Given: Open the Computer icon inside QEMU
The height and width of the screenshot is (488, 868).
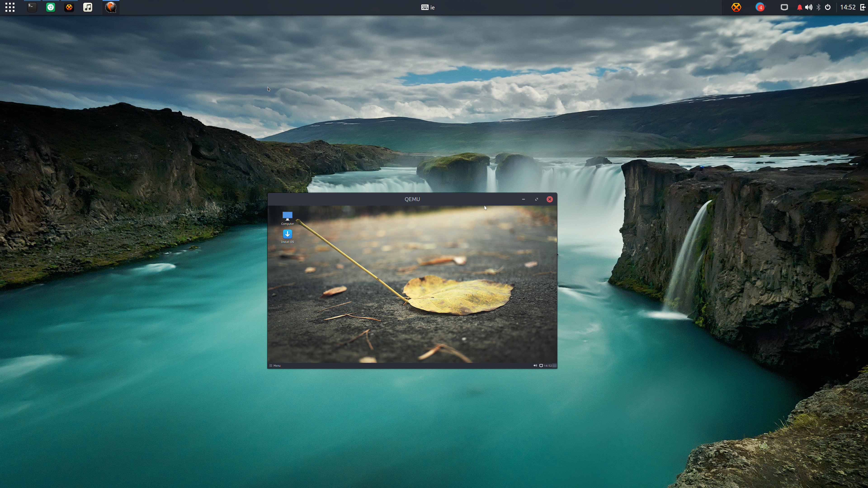Looking at the screenshot, I should (288, 218).
